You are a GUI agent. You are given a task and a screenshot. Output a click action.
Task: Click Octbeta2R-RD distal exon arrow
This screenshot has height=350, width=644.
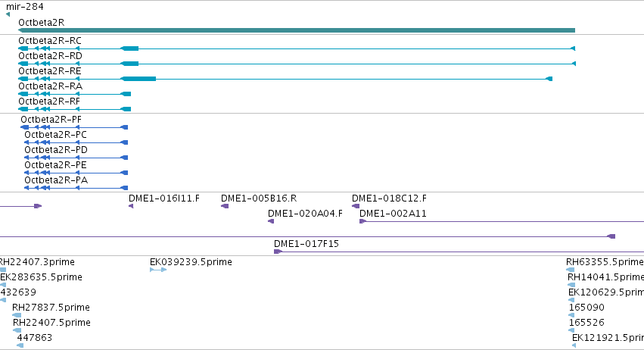574,64
